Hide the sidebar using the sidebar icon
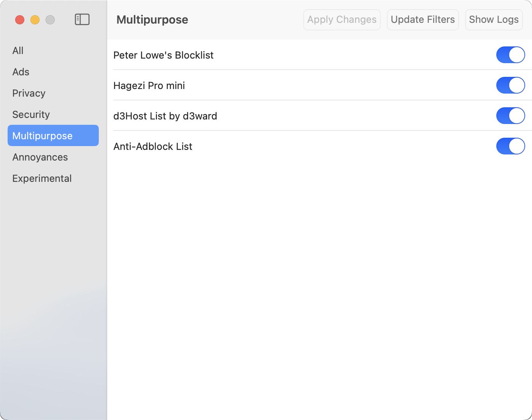Image resolution: width=532 pixels, height=420 pixels. [x=82, y=19]
